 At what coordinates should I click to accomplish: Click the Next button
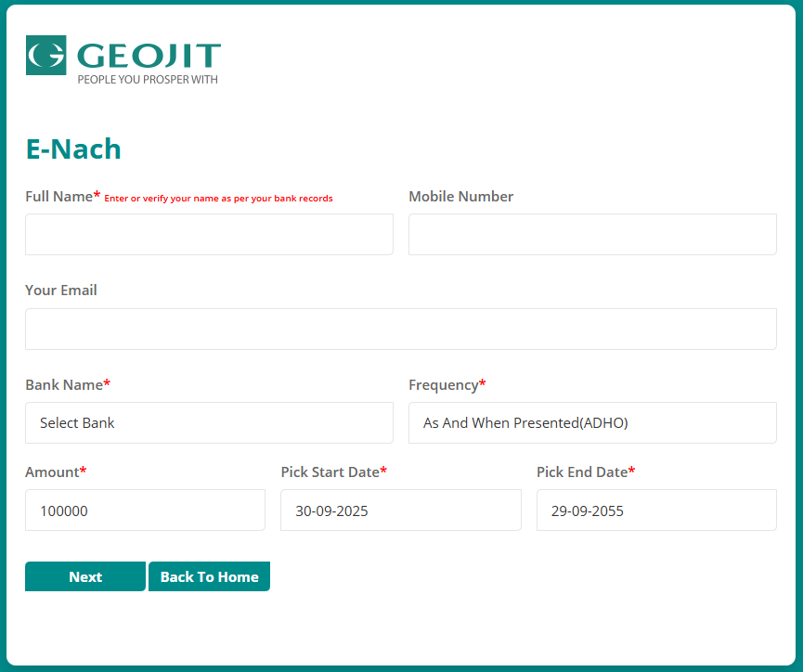point(85,576)
